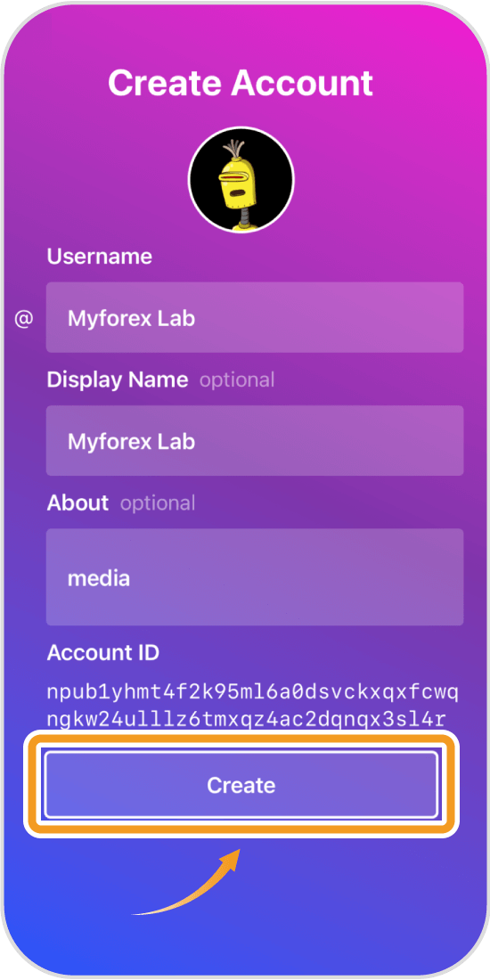This screenshot has height=980, width=490.
Task: Tap the optional hint next to Display Name
Action: (237, 380)
